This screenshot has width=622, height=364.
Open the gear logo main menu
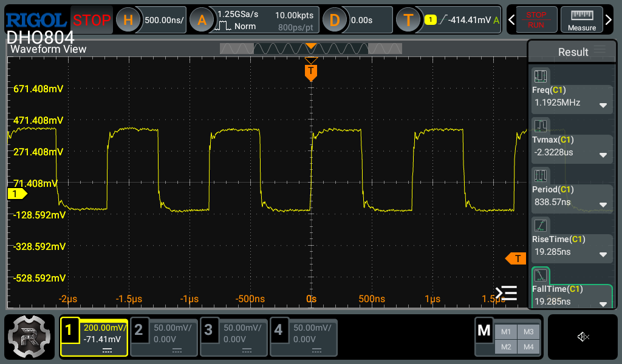click(30, 337)
